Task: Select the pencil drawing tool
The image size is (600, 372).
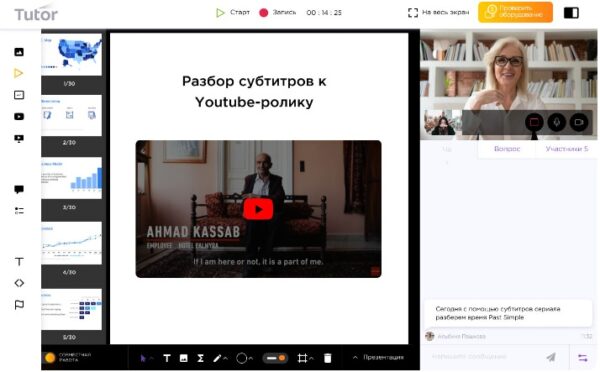Action: point(217,358)
